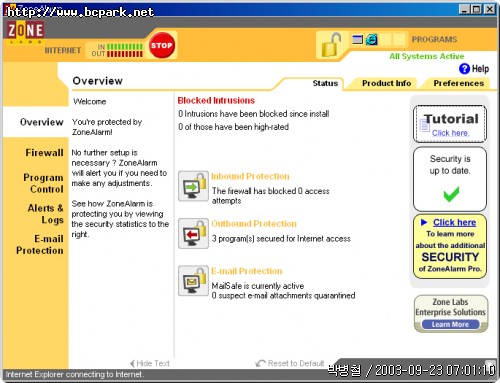Click status bar 'Internet Explorer connecting' text
The image size is (500, 383).
(x=75, y=374)
